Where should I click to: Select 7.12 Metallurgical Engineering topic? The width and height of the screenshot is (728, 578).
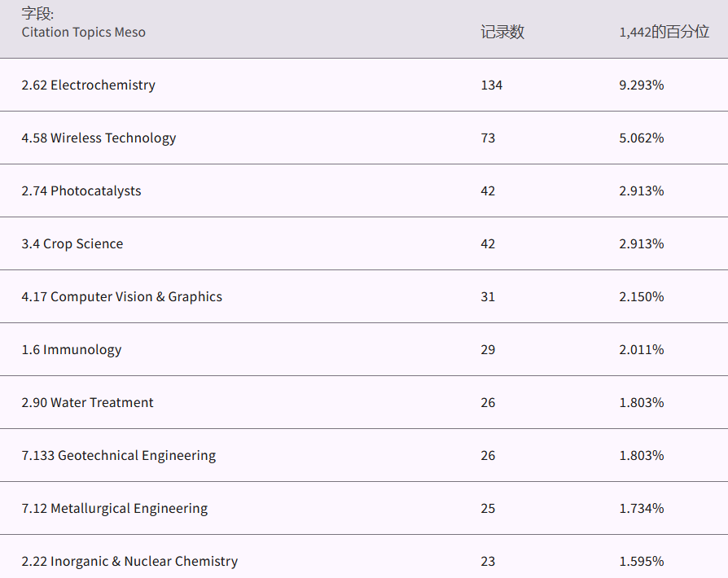[x=114, y=509]
